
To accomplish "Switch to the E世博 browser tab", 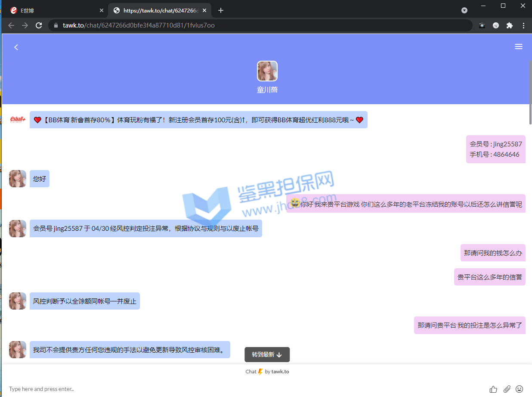I will point(52,10).
